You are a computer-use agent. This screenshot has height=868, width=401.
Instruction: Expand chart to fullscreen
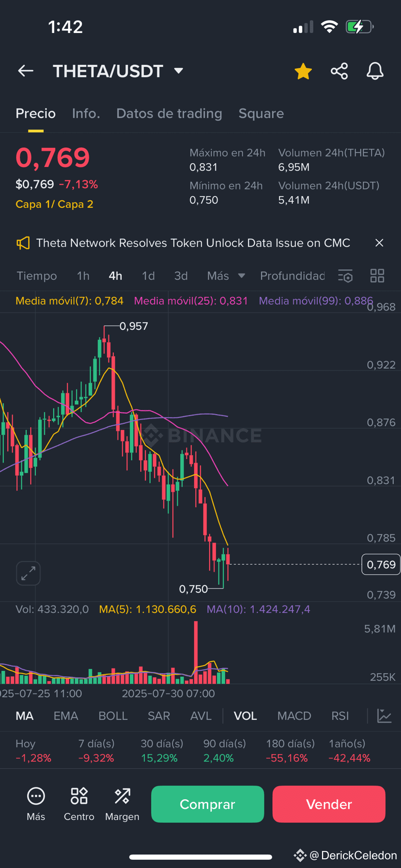28,573
